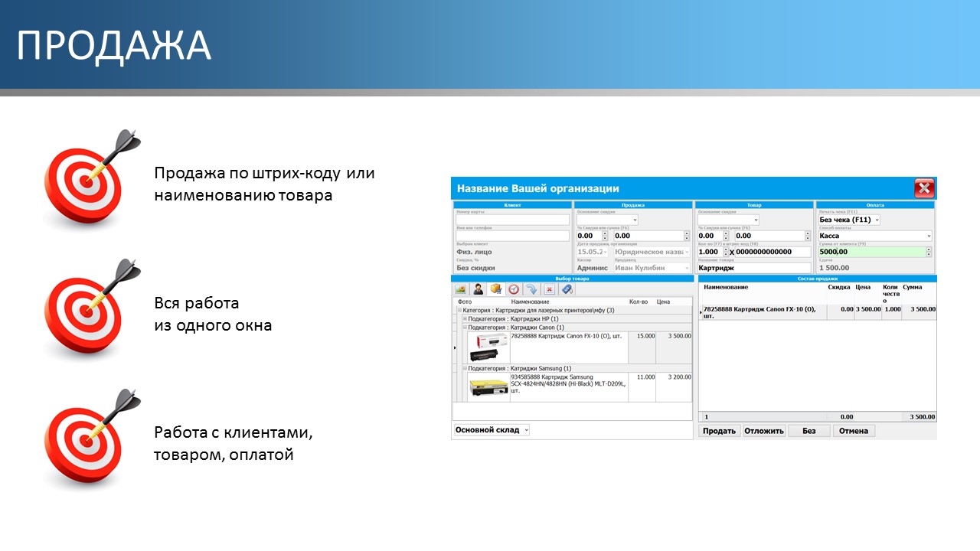The image size is (980, 551).
Task: Collapse the Катриджи Canon subcategory
Action: pos(465,328)
